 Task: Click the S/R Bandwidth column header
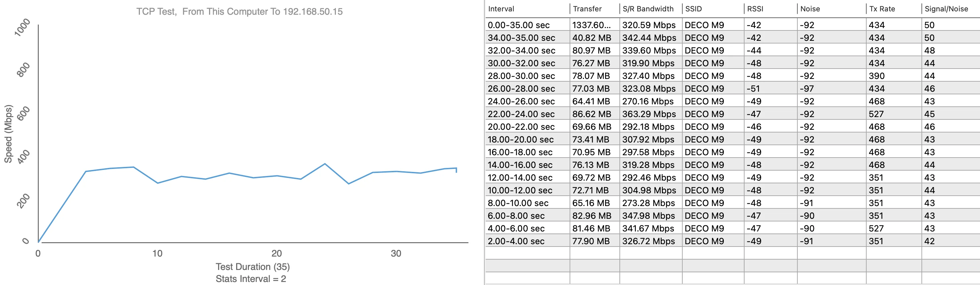648,9
